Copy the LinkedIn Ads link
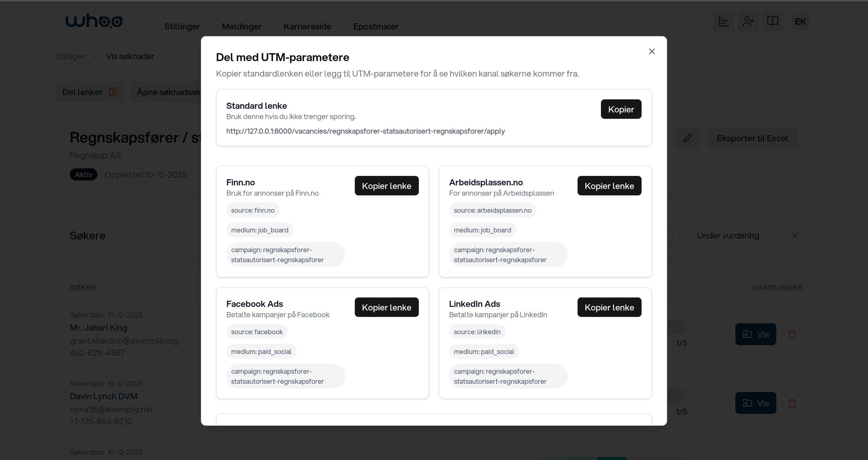The image size is (868, 460). [x=609, y=307]
